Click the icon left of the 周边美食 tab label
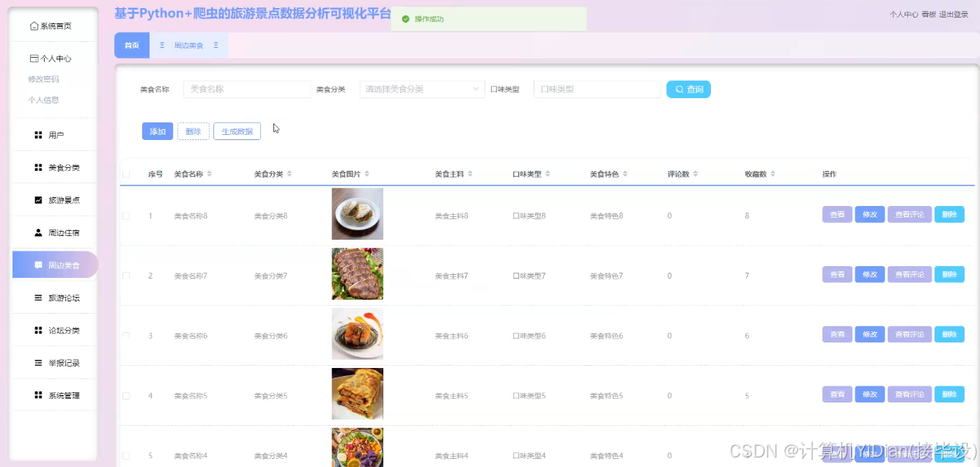This screenshot has width=980, height=467. pos(162,45)
